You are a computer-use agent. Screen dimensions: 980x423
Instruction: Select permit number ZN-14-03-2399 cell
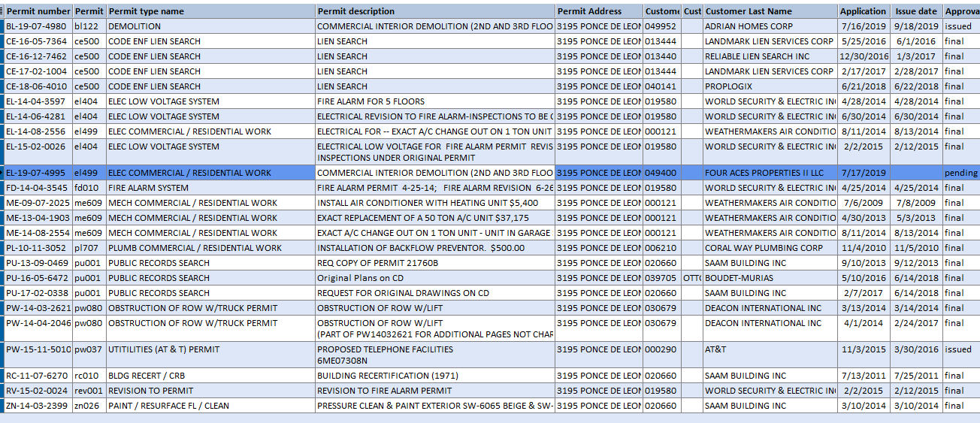point(38,406)
